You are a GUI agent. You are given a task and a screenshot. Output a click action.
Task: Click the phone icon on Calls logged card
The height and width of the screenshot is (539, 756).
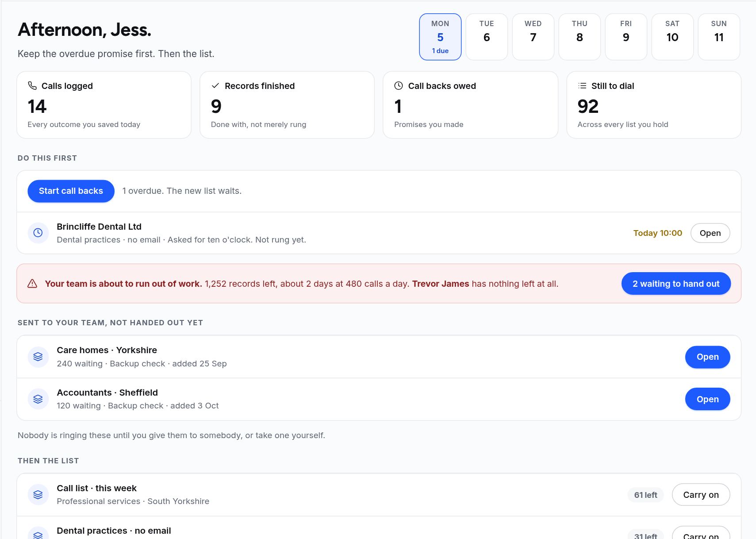[x=32, y=85]
